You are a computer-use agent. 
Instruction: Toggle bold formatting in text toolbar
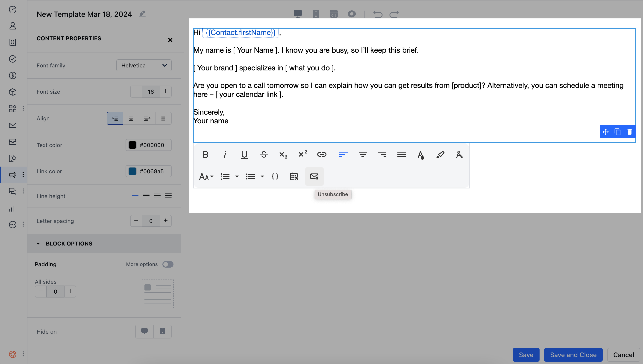pos(206,154)
